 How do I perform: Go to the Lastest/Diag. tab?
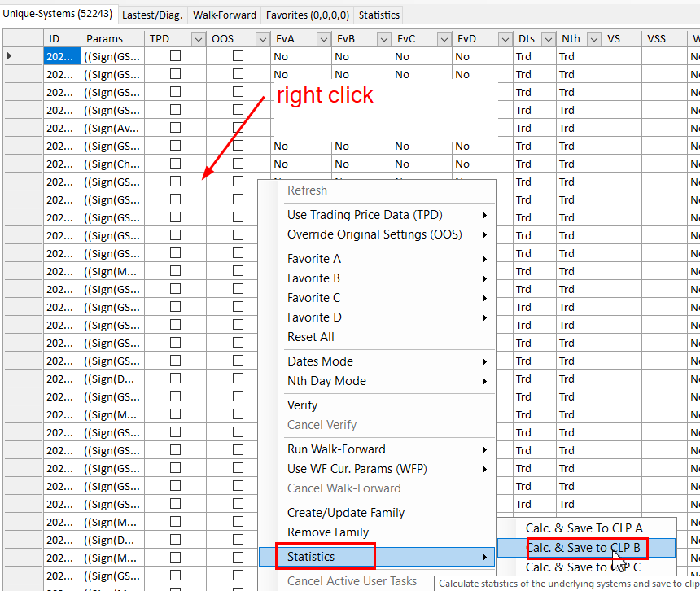tap(152, 15)
